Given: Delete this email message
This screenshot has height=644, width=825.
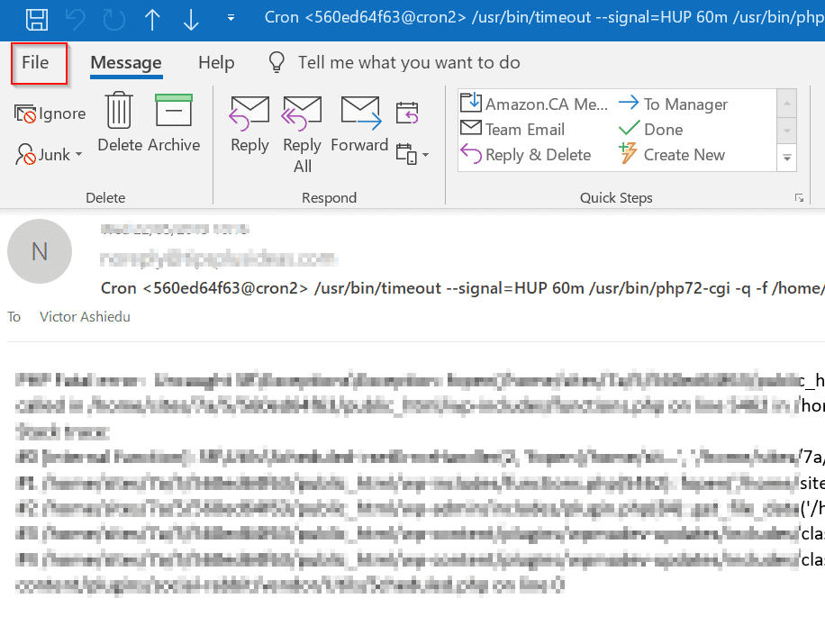Looking at the screenshot, I should pyautogui.click(x=120, y=123).
